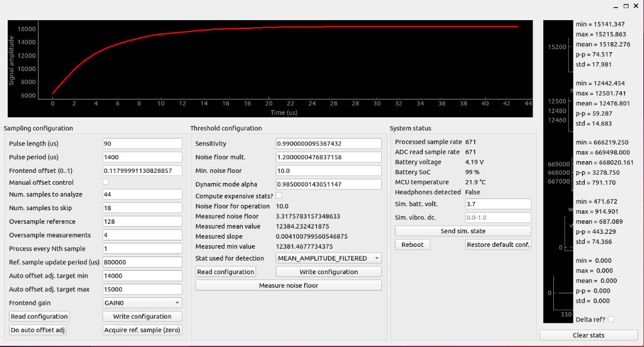Edit the Sim. batt. volt. field
Screen dimensions: 644x347
(x=498, y=204)
